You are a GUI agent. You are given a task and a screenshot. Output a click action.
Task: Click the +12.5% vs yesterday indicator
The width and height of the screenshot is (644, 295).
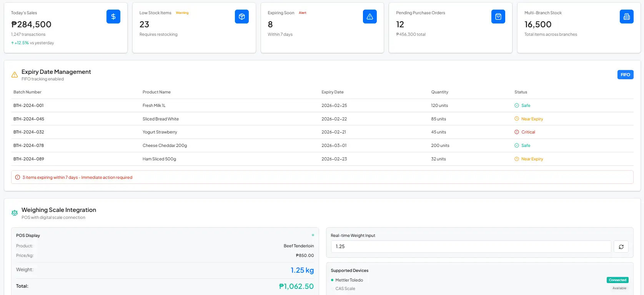click(33, 43)
